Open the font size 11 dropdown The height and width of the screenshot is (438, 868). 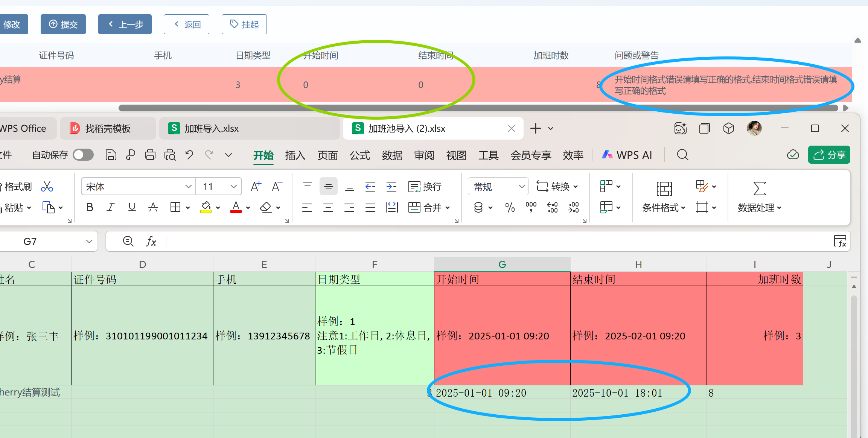coord(233,187)
